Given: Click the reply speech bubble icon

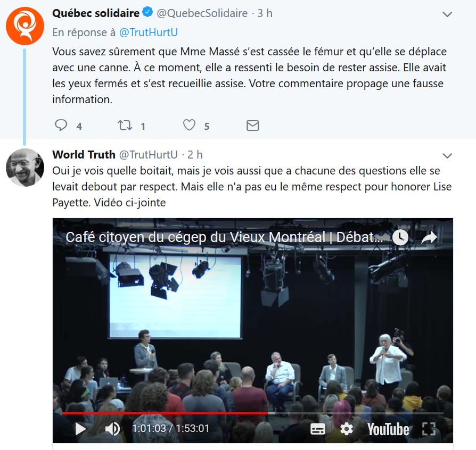Looking at the screenshot, I should [x=61, y=125].
